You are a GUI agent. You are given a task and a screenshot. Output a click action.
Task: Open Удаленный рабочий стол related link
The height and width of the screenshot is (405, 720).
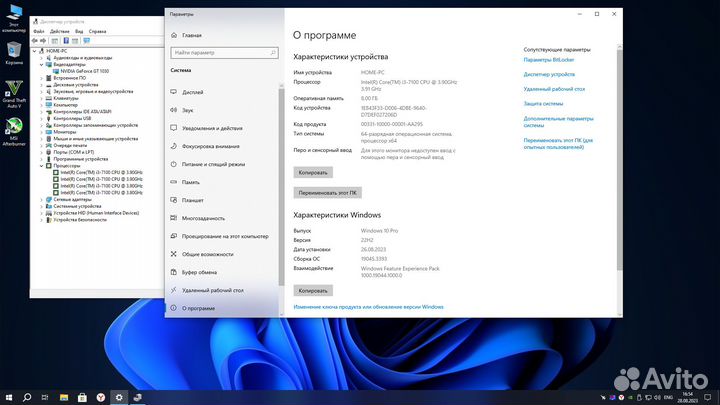pyautogui.click(x=554, y=89)
